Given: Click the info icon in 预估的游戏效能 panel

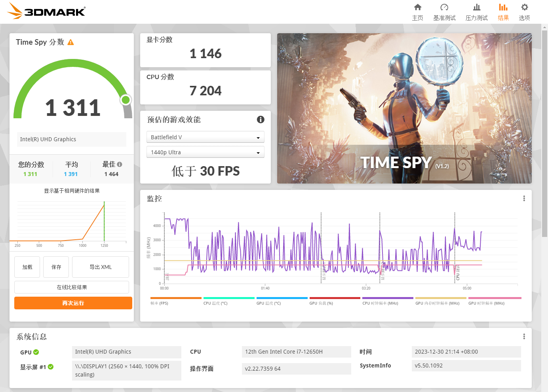Looking at the screenshot, I should [261, 119].
